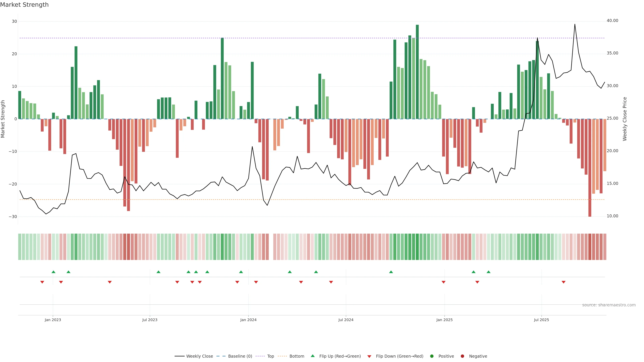Click the Flip Down red triangle legend icon
This screenshot has width=644, height=362.
(x=369, y=356)
